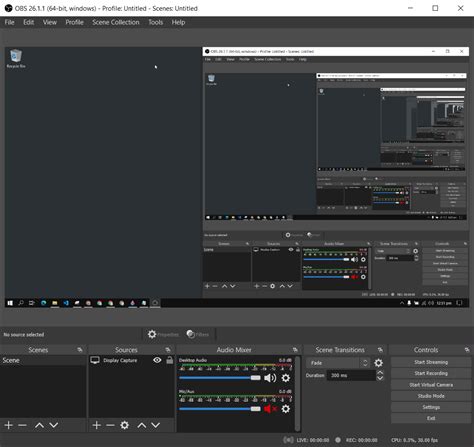Unmute the Mic/Aux red speaker
Image resolution: width=474 pixels, height=447 pixels.
(x=270, y=409)
